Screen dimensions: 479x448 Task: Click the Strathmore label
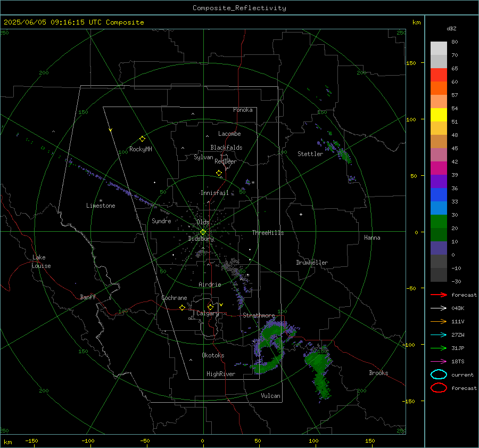(259, 315)
